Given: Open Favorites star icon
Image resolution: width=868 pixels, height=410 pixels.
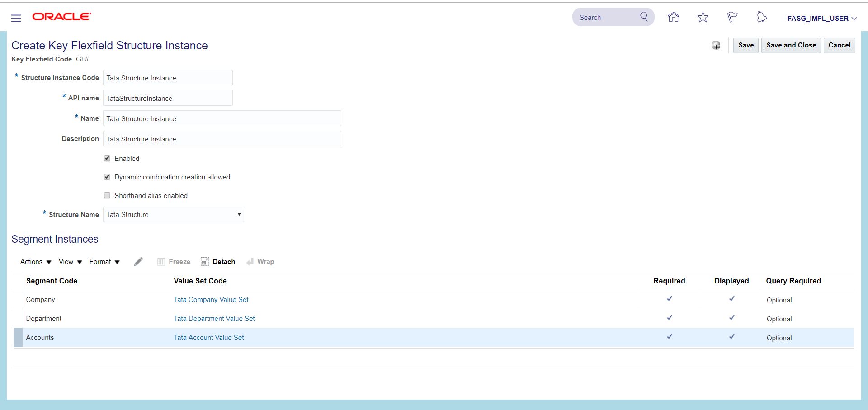Looking at the screenshot, I should pos(703,17).
